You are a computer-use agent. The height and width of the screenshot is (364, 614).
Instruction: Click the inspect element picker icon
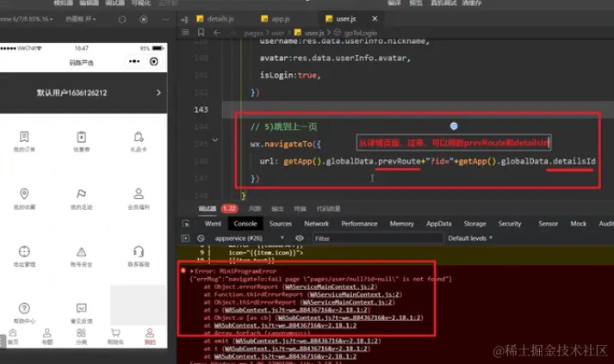pyautogui.click(x=186, y=224)
